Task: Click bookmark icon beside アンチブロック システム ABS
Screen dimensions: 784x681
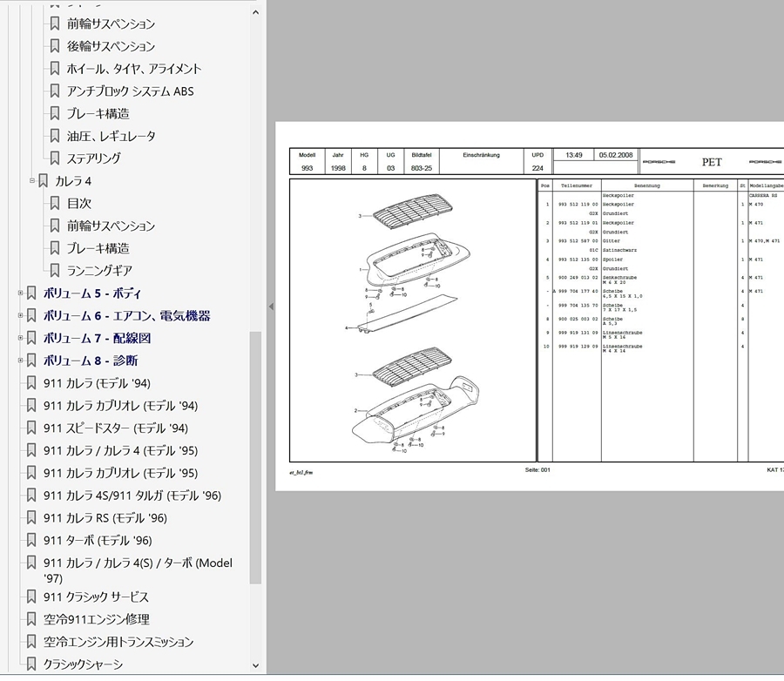Action: pyautogui.click(x=55, y=91)
